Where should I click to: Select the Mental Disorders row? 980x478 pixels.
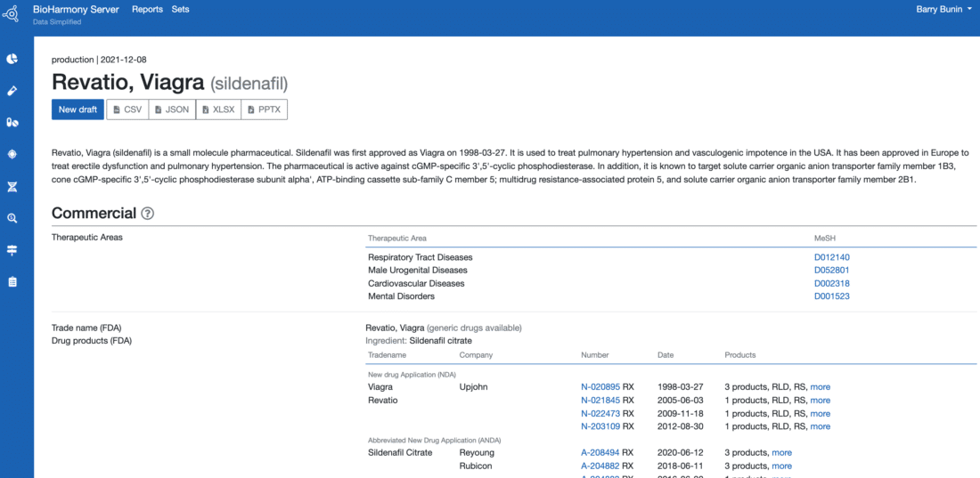coord(671,296)
